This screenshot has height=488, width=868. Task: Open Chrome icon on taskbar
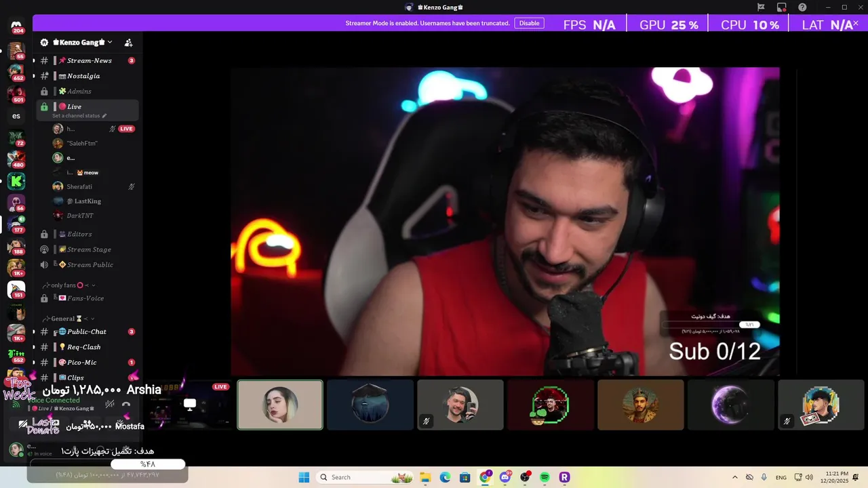coord(485,477)
